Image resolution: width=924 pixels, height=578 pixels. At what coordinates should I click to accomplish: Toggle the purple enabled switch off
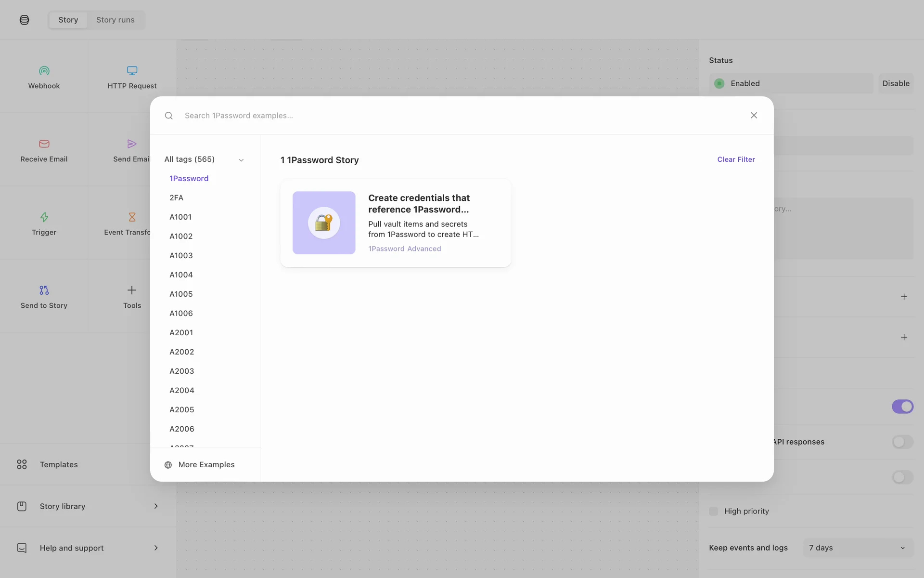902,407
